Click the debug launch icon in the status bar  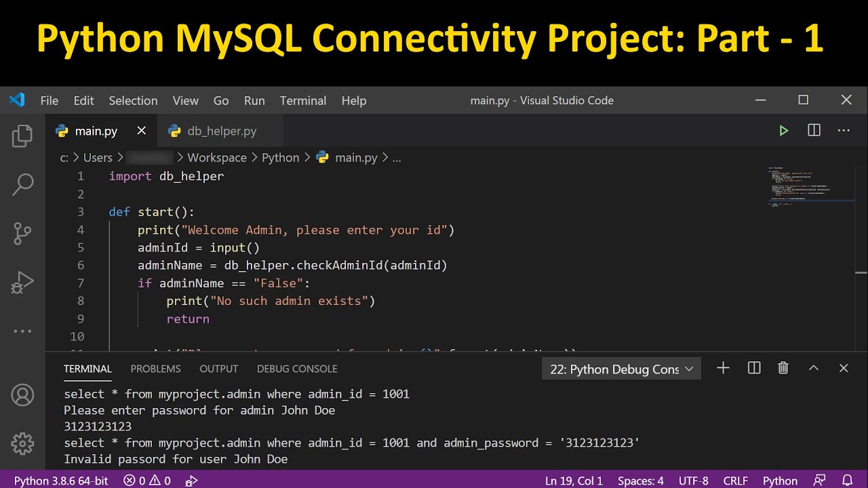(192, 481)
